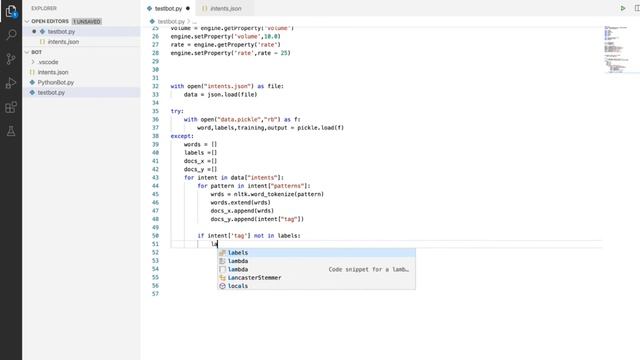Expand the .vscode folder
Viewport: 640px width, 360px height.
pyautogui.click(x=33, y=62)
